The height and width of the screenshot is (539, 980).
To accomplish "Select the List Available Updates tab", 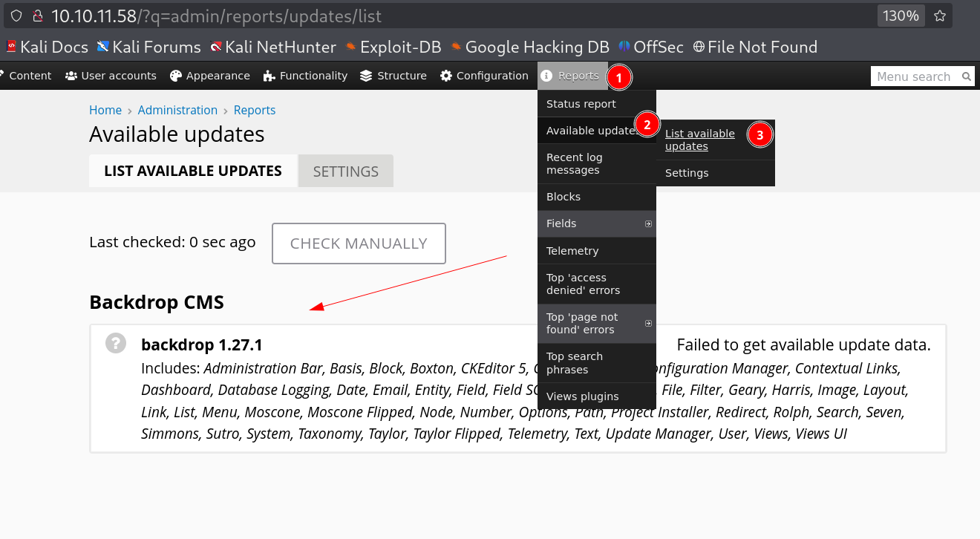I will coord(193,171).
